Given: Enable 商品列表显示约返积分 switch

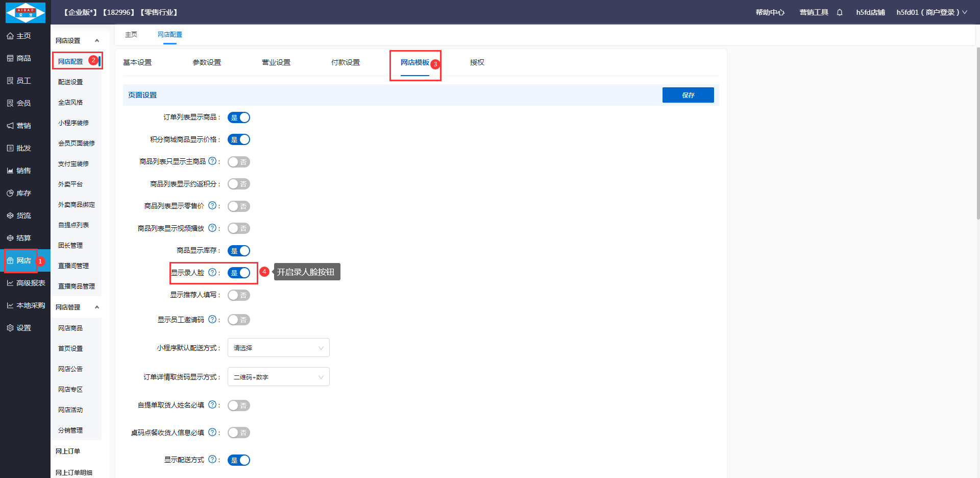Looking at the screenshot, I should (x=239, y=184).
